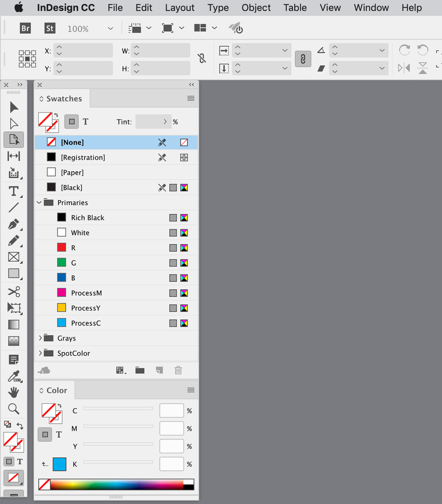Open the New Color Group folder icon

[140, 370]
